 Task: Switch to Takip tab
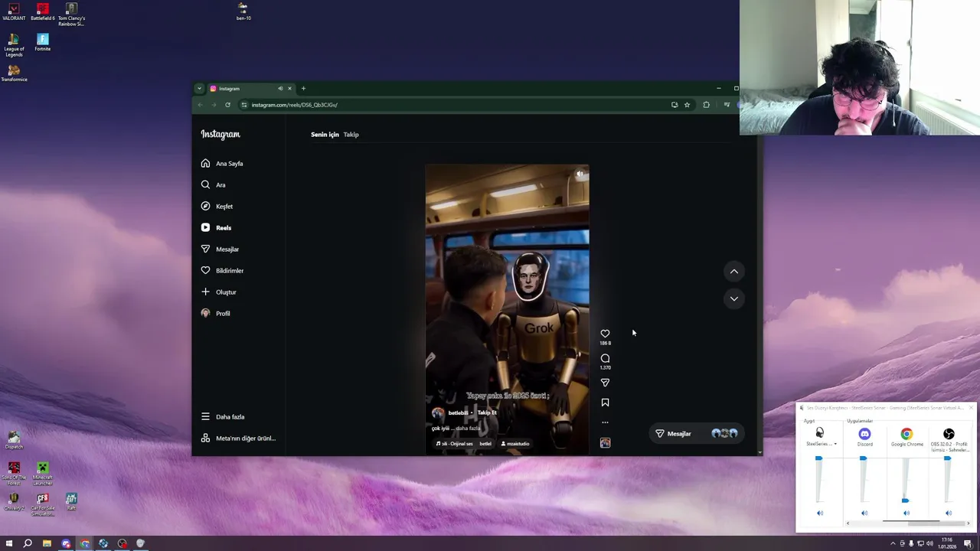click(x=351, y=134)
